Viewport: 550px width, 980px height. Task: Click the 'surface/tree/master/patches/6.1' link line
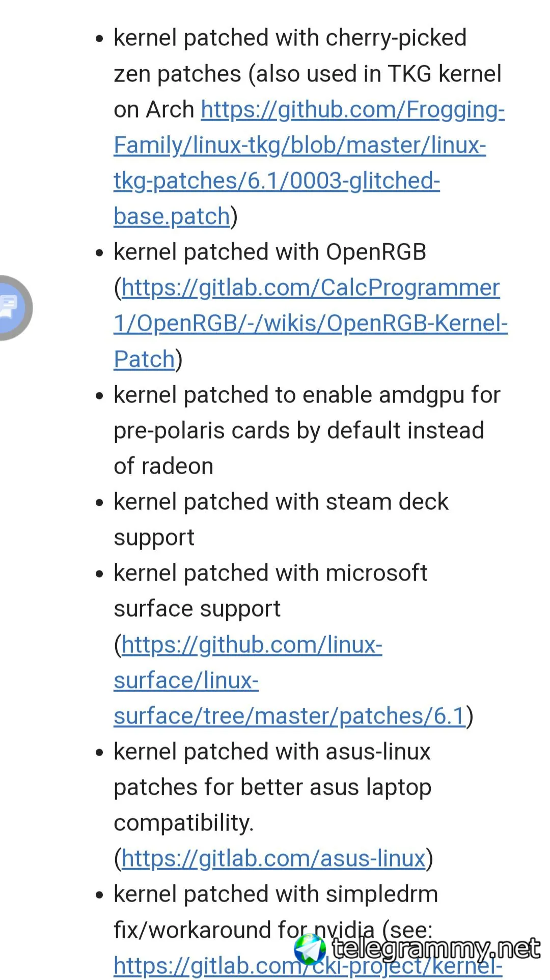[x=290, y=716]
